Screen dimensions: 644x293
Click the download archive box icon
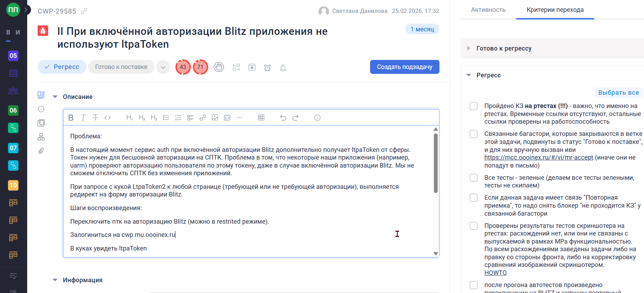pos(252,67)
